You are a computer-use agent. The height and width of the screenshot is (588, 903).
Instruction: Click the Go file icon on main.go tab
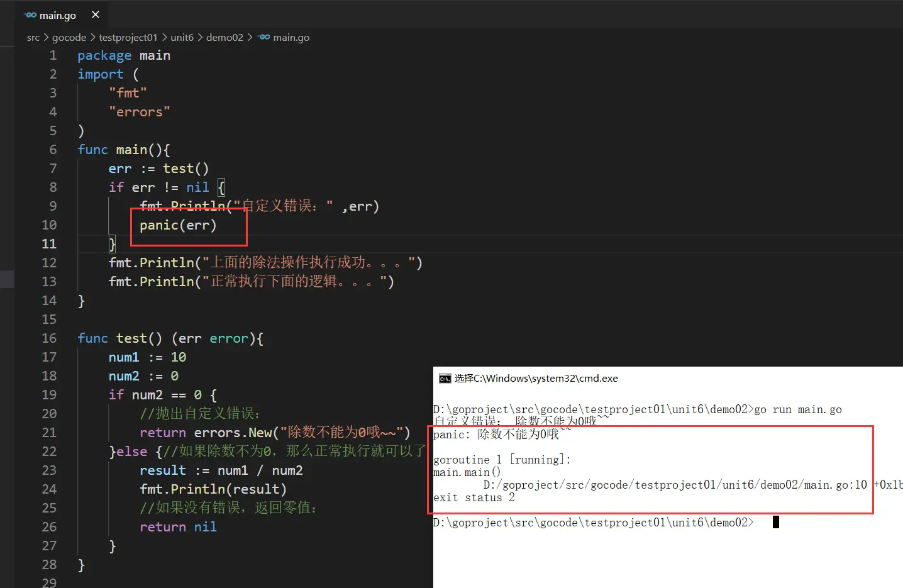point(30,15)
